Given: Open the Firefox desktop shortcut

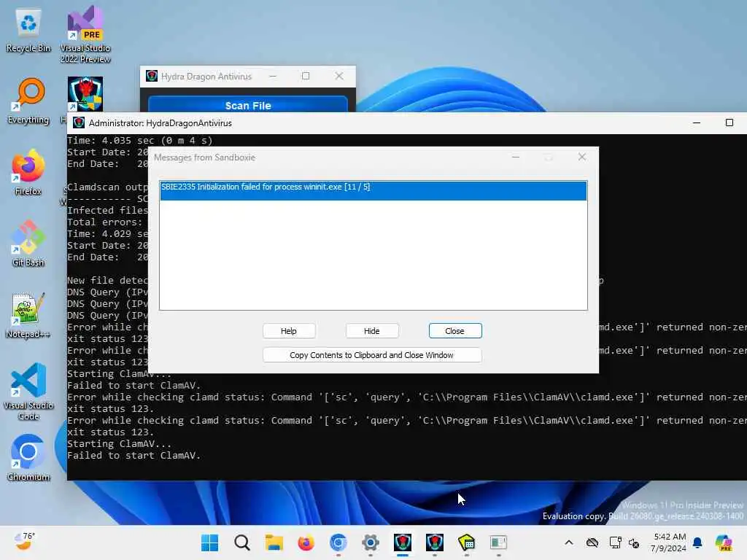Looking at the screenshot, I should (28, 172).
